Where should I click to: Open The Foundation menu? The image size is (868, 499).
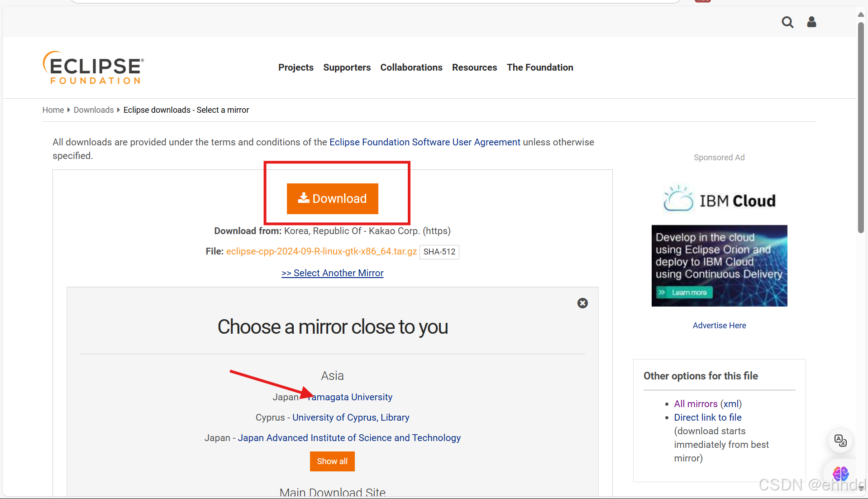click(x=540, y=67)
